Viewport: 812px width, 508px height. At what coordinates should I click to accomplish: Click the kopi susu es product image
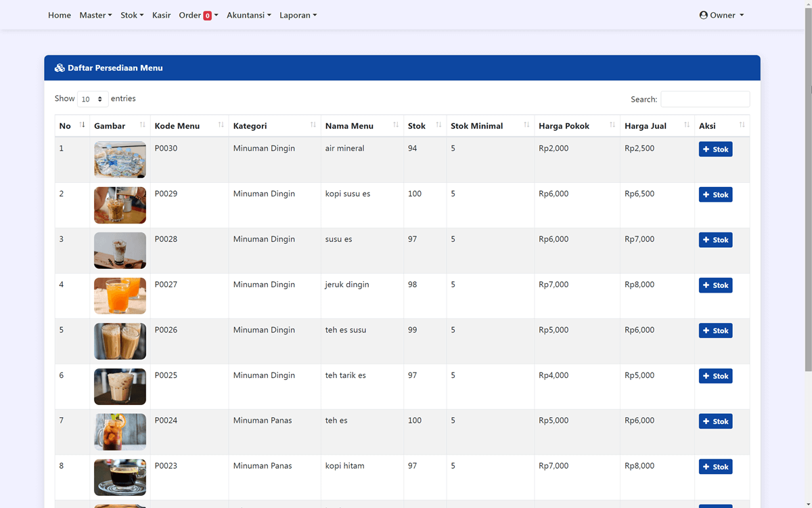(x=120, y=205)
